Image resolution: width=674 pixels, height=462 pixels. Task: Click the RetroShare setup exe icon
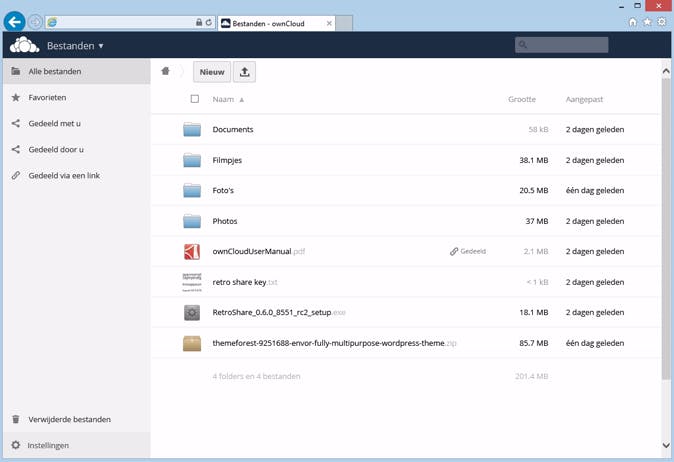pyautogui.click(x=192, y=313)
